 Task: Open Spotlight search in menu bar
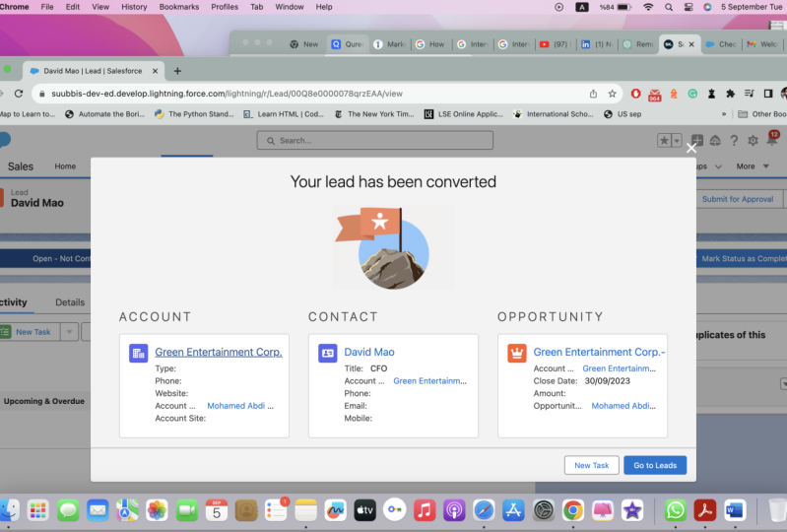coord(669,7)
